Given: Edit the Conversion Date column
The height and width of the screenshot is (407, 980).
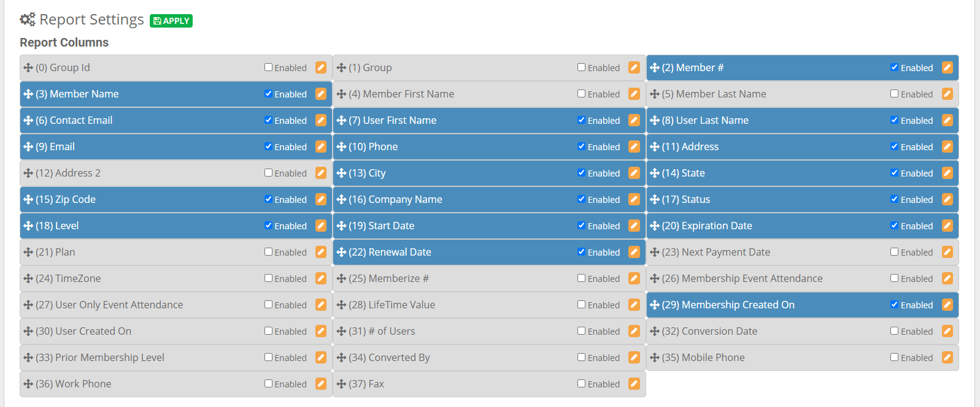Looking at the screenshot, I should point(947,331).
